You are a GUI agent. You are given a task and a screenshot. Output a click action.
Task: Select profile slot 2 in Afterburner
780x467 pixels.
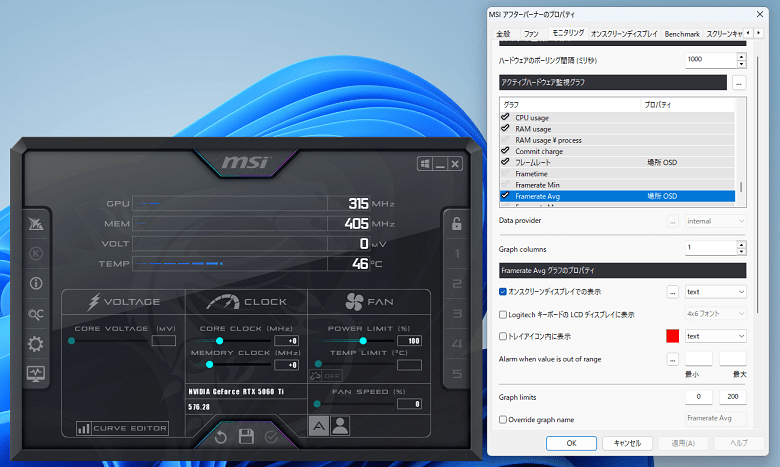click(457, 283)
